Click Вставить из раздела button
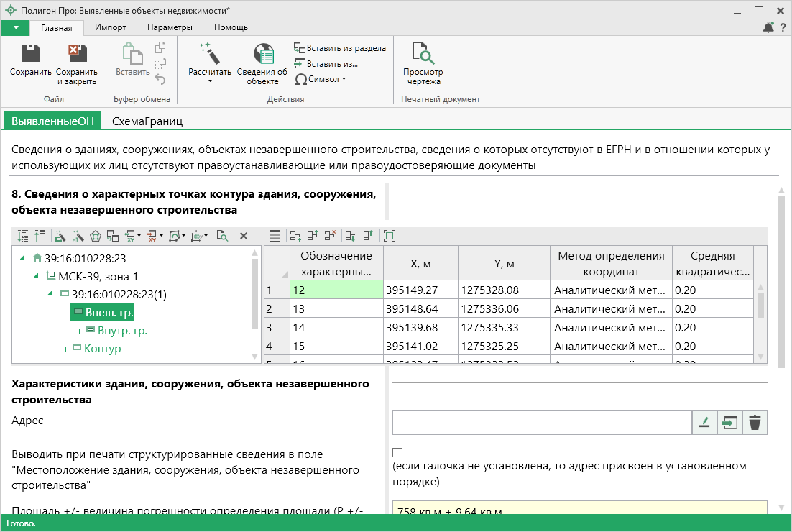792x532 pixels. coord(341,48)
